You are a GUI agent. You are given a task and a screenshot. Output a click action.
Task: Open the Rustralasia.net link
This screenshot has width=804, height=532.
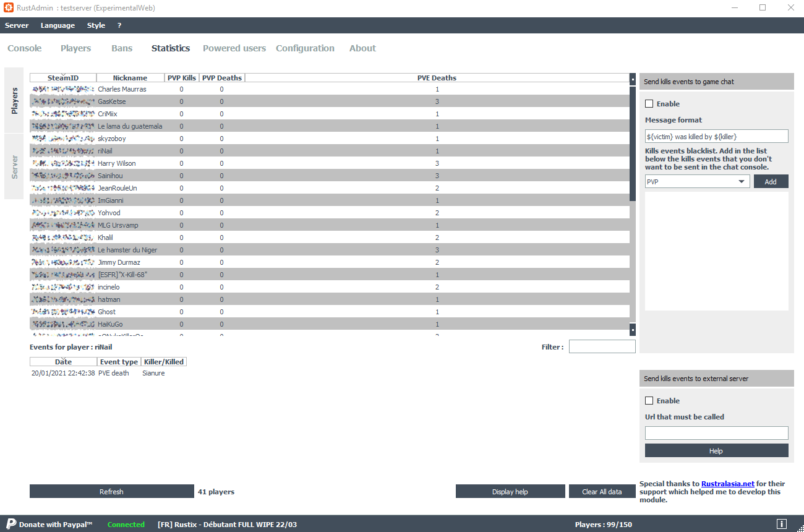(728, 484)
